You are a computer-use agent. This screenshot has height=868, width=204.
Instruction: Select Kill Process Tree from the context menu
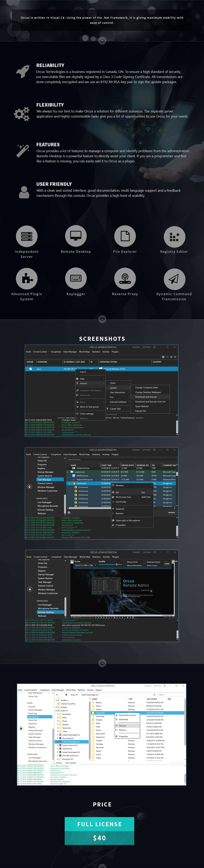(123, 497)
